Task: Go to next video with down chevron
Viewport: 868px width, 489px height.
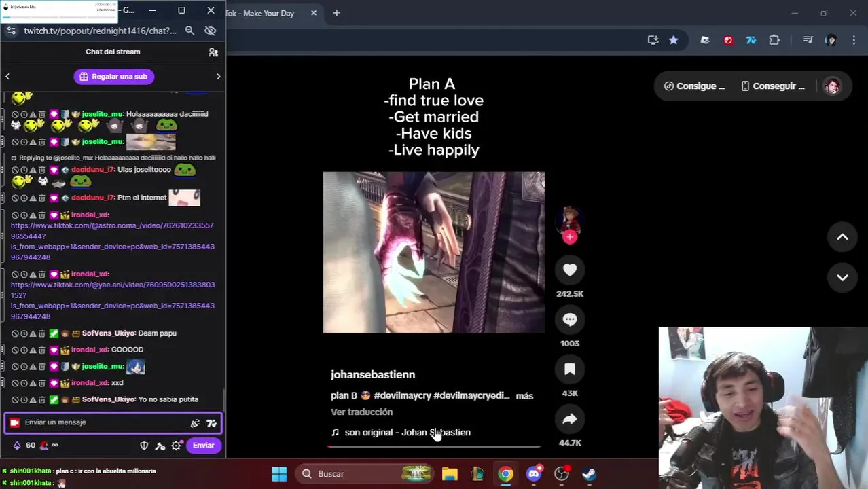Action: pos(842,277)
